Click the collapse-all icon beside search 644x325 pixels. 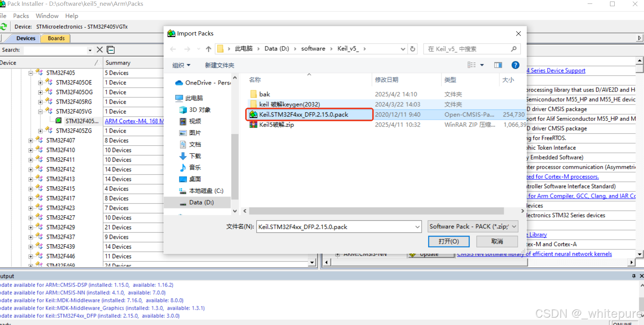pos(111,50)
